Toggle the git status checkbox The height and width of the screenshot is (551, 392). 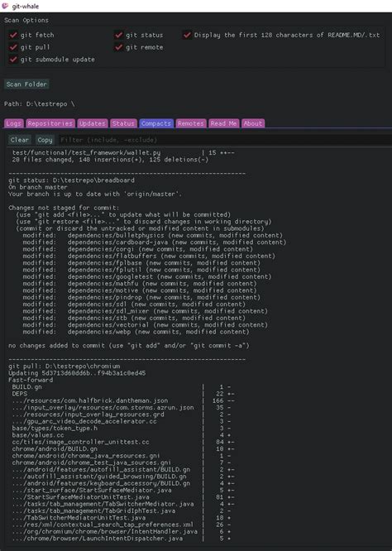[119, 35]
